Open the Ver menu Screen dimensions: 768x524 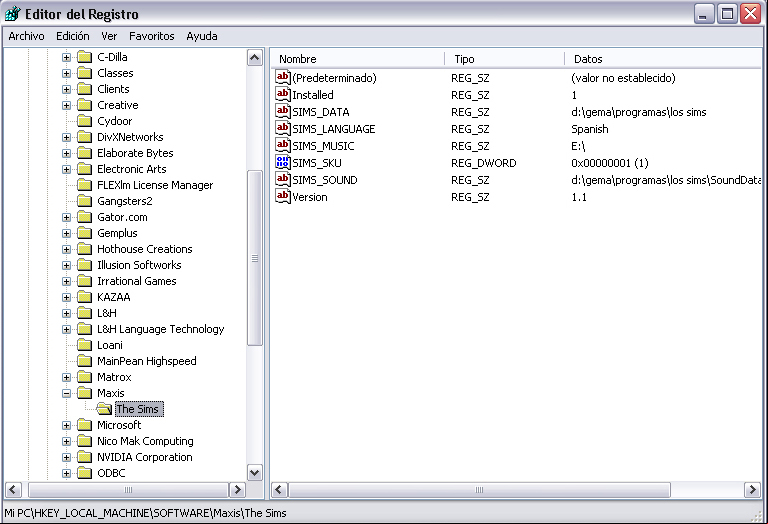click(x=109, y=36)
